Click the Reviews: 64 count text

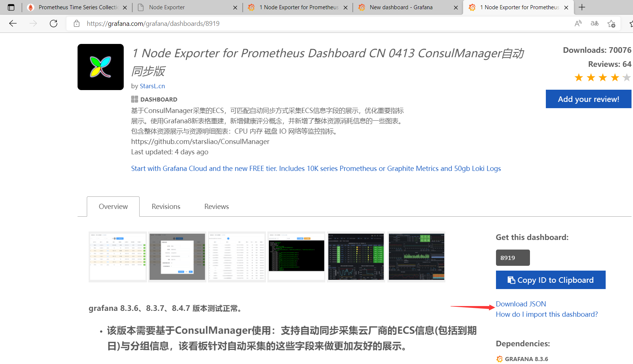(610, 64)
